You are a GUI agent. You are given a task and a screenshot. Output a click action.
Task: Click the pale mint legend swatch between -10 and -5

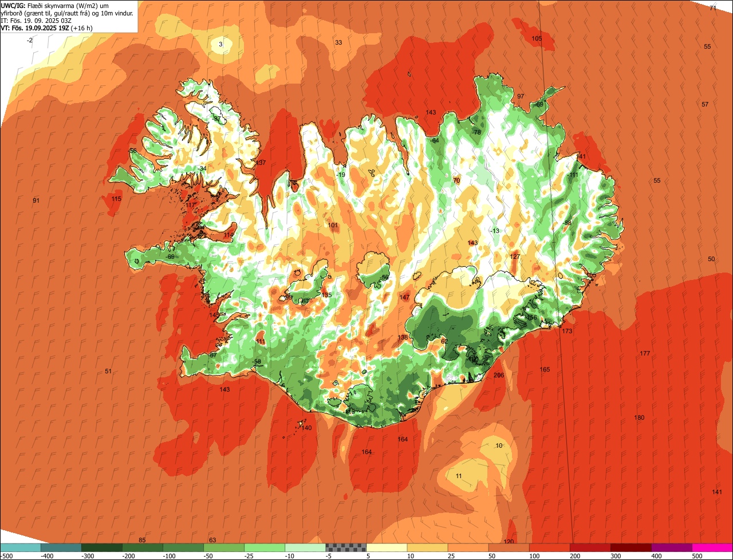(305, 547)
